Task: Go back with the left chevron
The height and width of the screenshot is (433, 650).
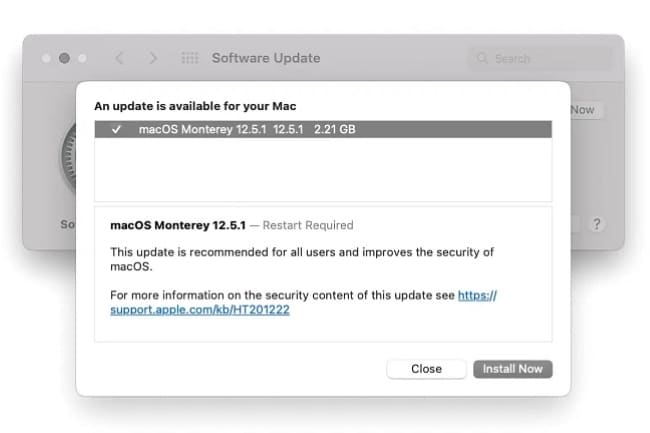Action: point(119,58)
